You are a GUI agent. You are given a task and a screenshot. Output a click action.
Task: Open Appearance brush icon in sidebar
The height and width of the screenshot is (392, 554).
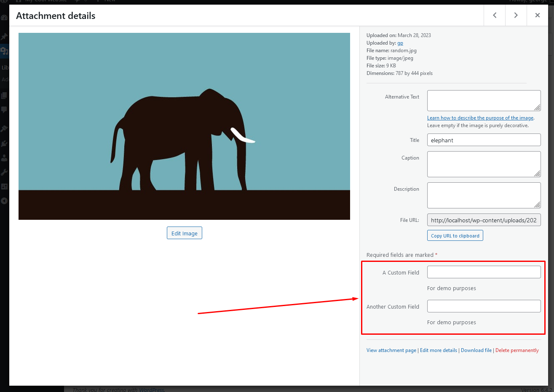4,129
